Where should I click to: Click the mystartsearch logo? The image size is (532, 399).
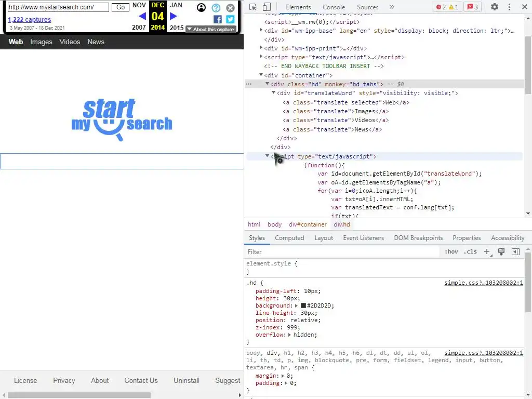coord(122,119)
